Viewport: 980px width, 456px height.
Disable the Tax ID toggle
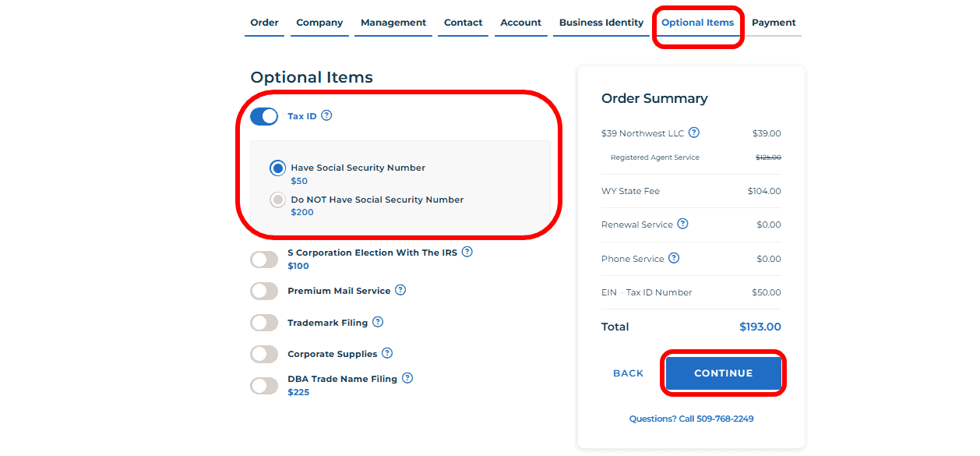click(x=264, y=116)
